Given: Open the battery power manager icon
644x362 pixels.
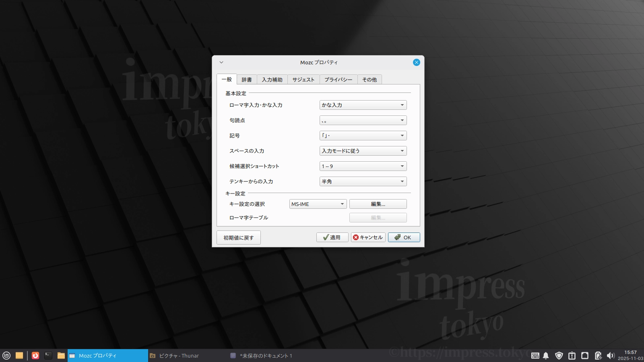Looking at the screenshot, I should point(598,356).
